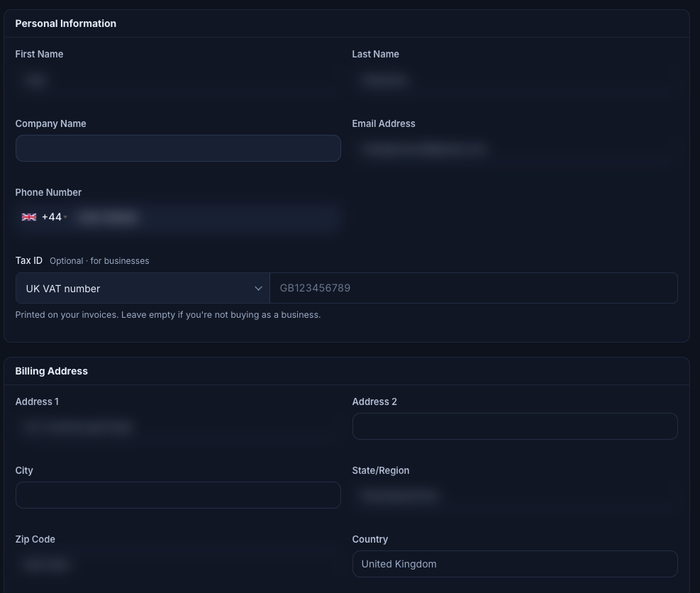The height and width of the screenshot is (593, 700).
Task: Click the Country field showing United Kingdom
Action: tap(515, 564)
